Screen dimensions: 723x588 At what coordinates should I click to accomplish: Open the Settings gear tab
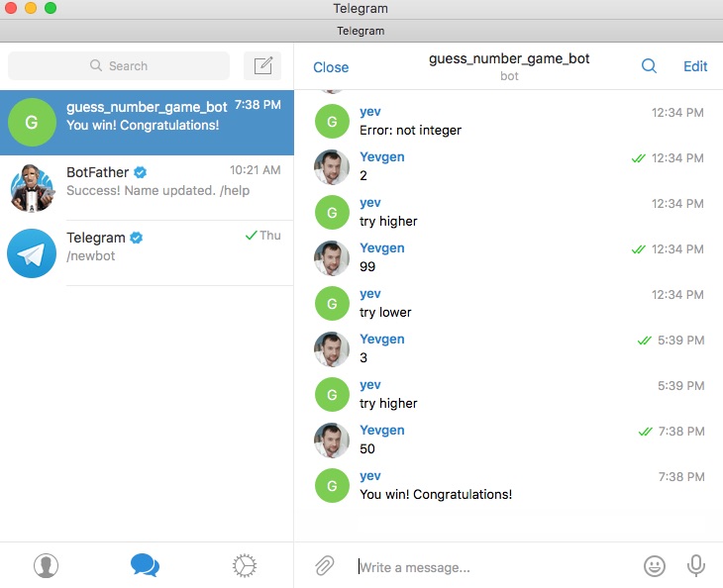click(x=245, y=565)
